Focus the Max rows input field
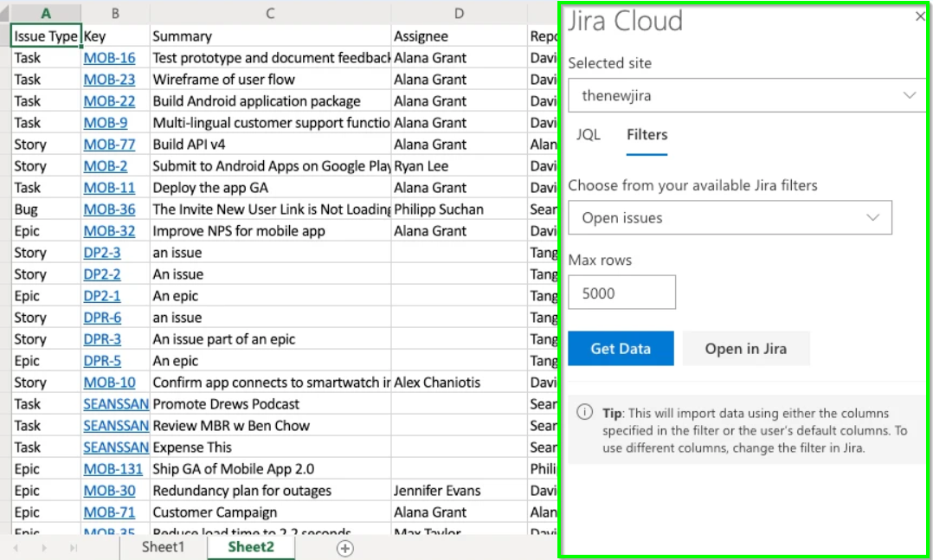 [x=621, y=293]
